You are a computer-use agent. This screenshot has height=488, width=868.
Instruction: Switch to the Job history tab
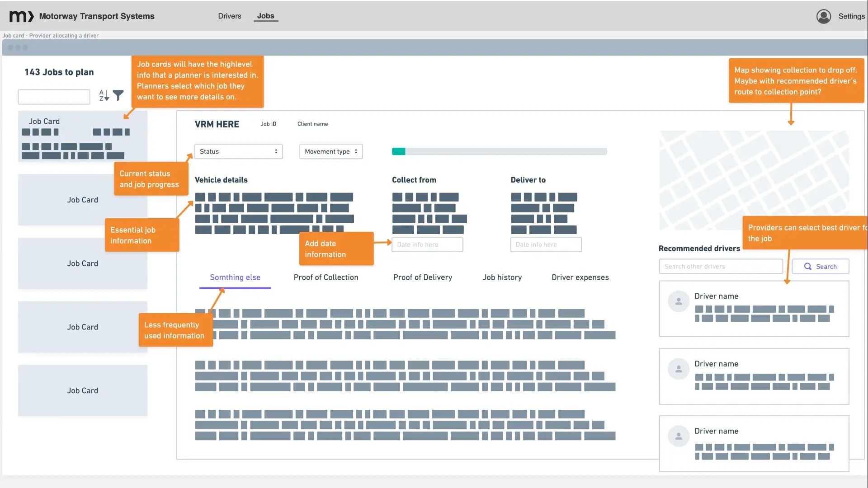502,277
